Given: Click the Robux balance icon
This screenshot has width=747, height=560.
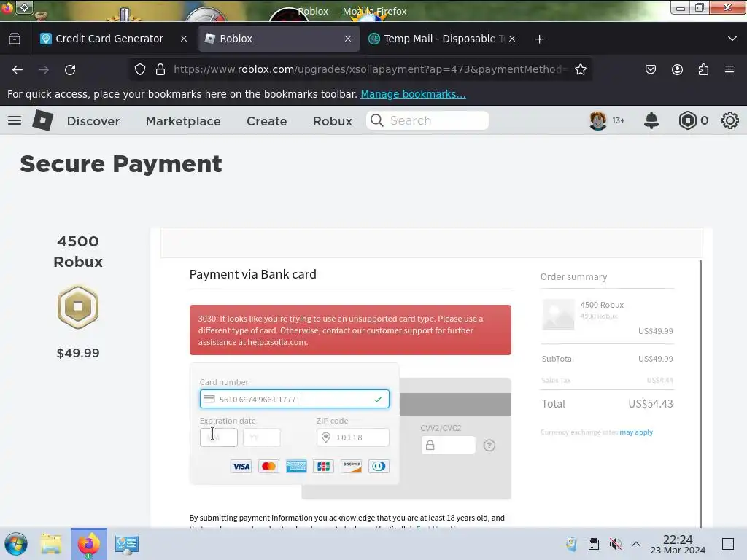Looking at the screenshot, I should coord(687,120).
